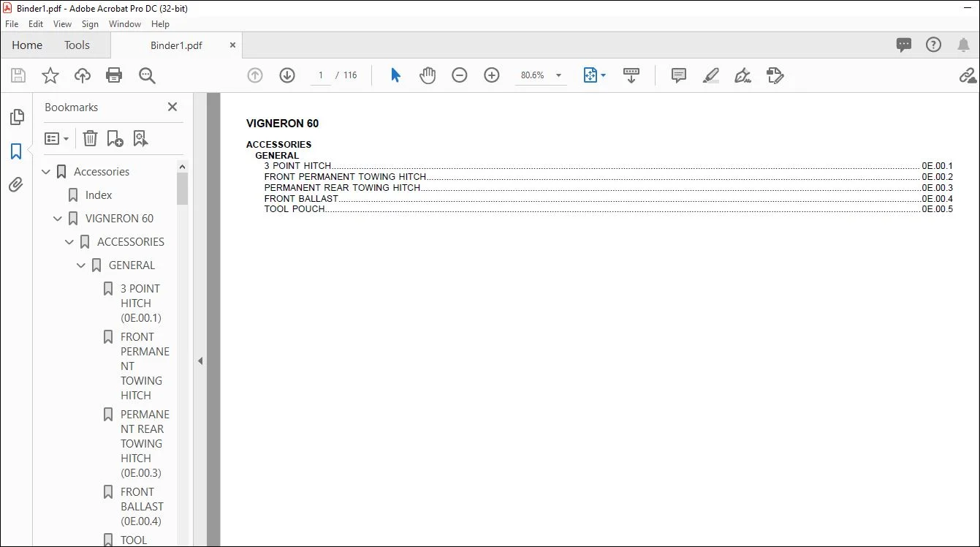Save the file with the floppy disk icon
Screen dimensions: 980x547
18,75
